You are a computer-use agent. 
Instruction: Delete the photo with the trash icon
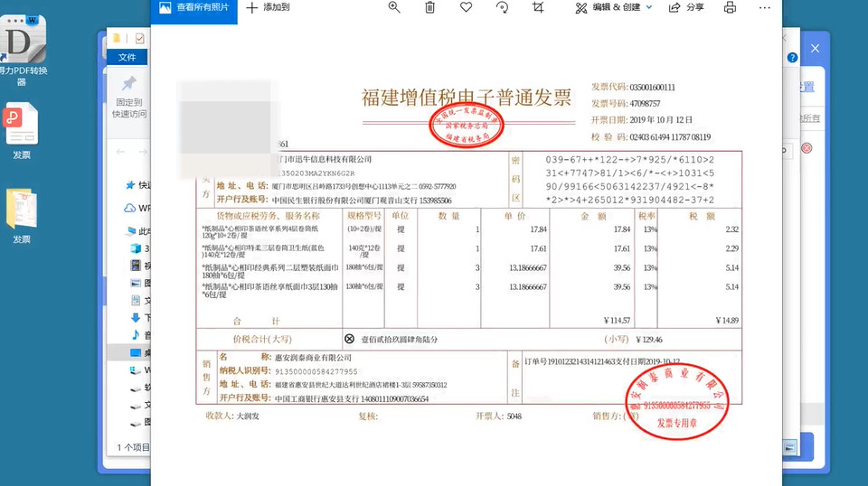coord(429,7)
